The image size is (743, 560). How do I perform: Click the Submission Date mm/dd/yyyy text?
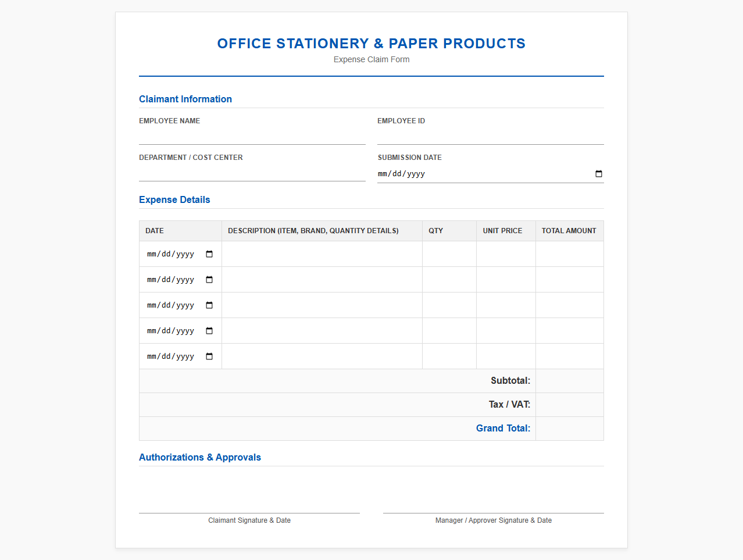(401, 174)
